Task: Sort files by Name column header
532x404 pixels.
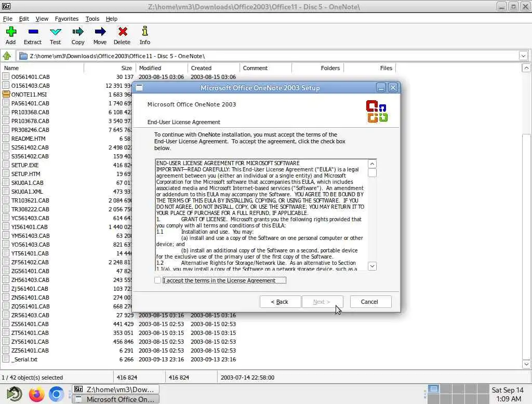Action: pyautogui.click(x=42, y=68)
